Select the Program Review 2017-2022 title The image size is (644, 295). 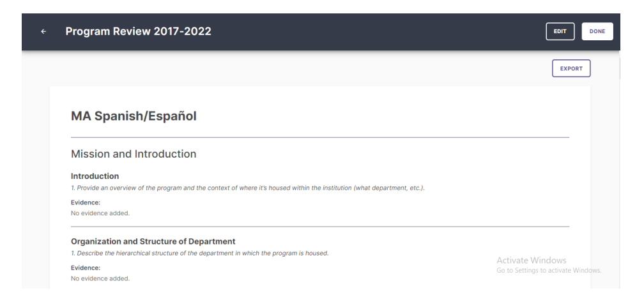pyautogui.click(x=139, y=31)
